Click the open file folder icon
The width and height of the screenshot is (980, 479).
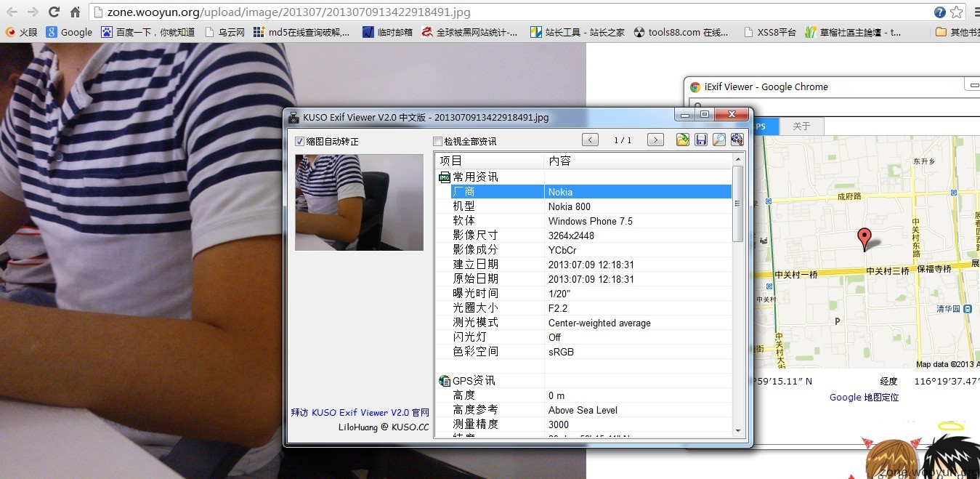682,140
